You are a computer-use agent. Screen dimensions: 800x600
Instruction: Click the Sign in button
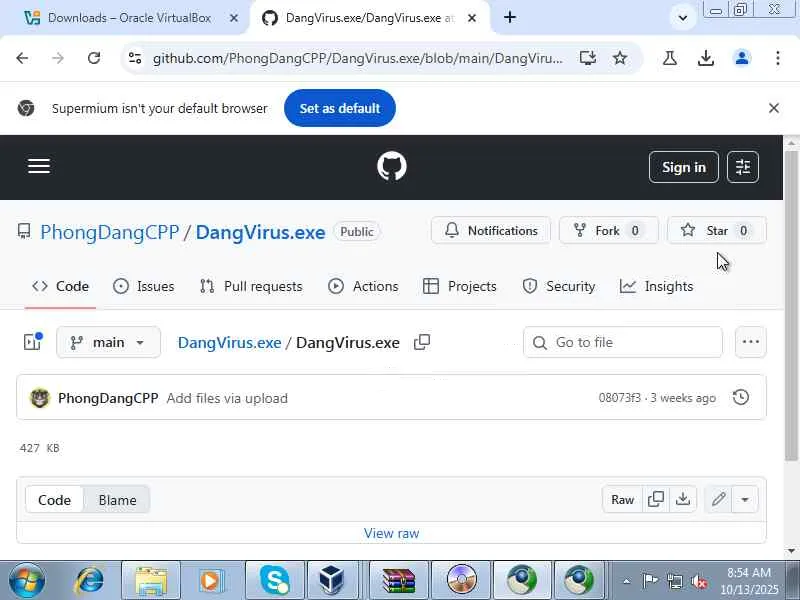(683, 167)
